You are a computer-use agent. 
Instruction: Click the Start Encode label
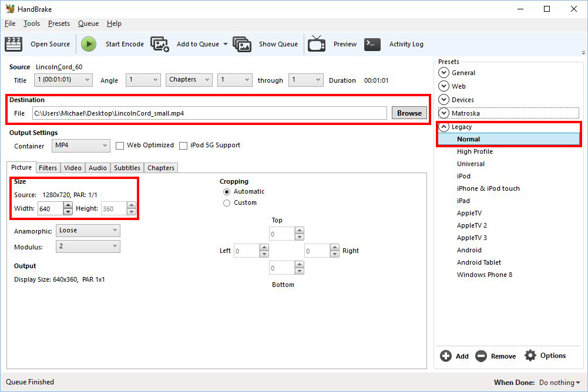click(125, 44)
